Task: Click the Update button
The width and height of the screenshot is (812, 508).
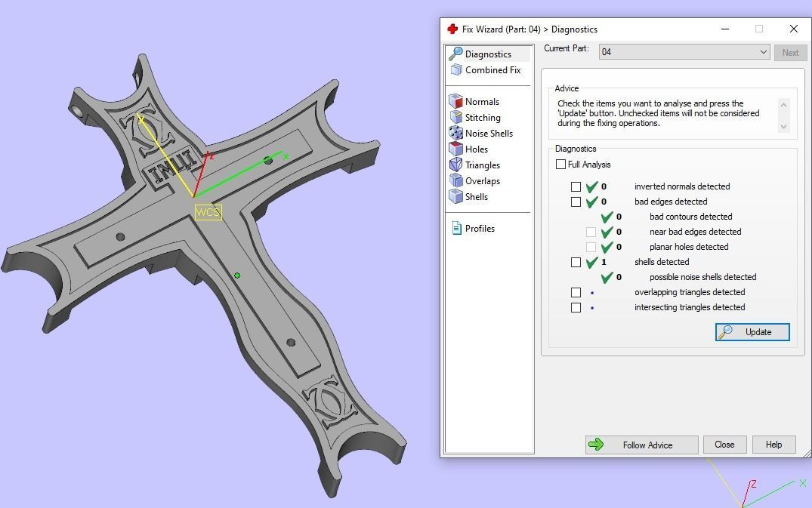Action: (752, 331)
